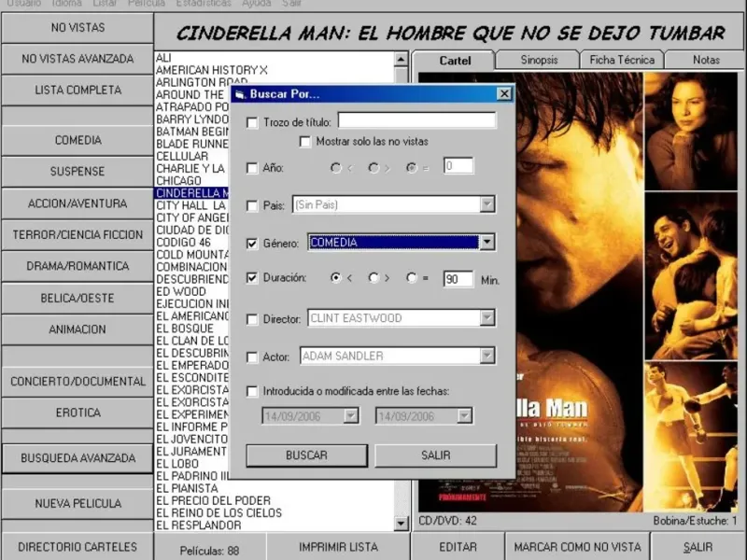Click the woman portrait poster thumbnail
The width and height of the screenshot is (747, 560).
point(691,132)
